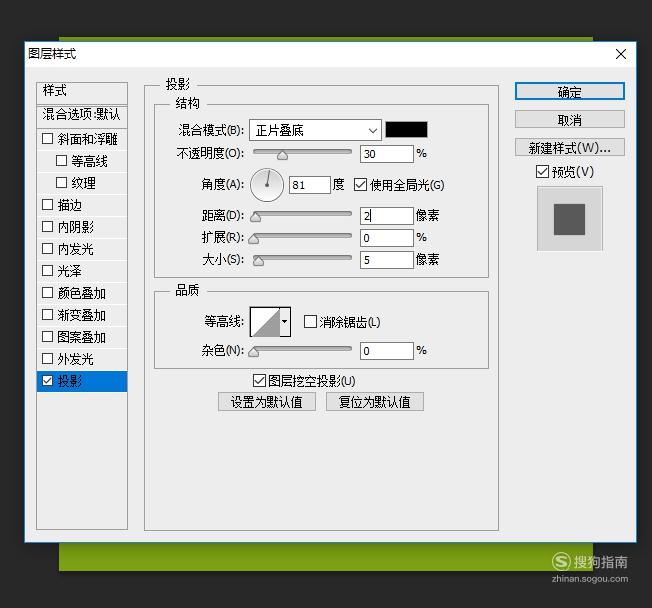The height and width of the screenshot is (608, 652).
Task: Select the 描边 list row
Action: (x=82, y=205)
